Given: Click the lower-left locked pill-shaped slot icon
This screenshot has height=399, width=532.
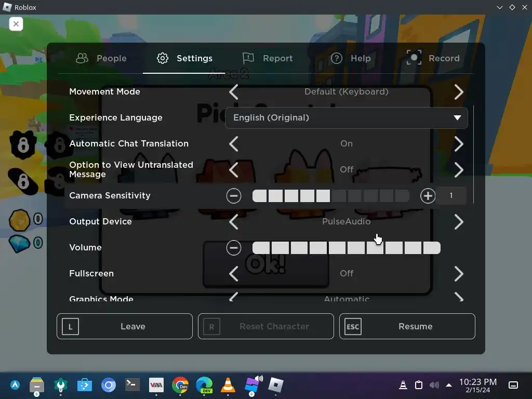Looking at the screenshot, I should pos(23,181).
